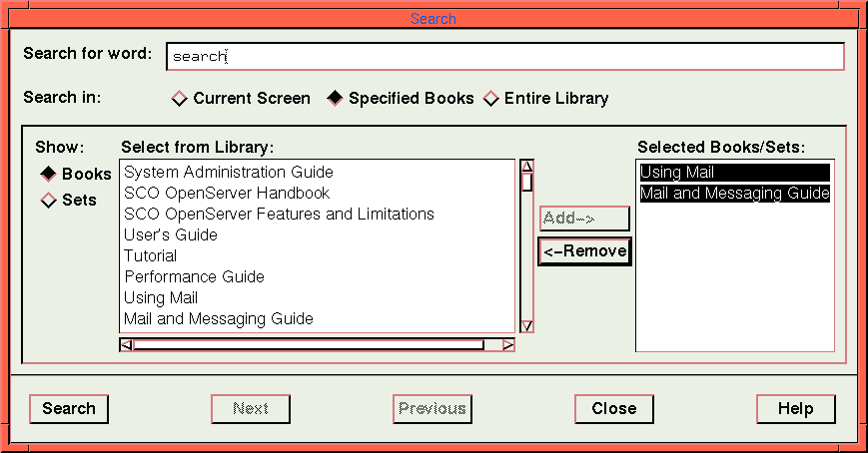Select SCO OpenServer Features and Limitations
This screenshot has width=868, height=453.
[x=279, y=214]
